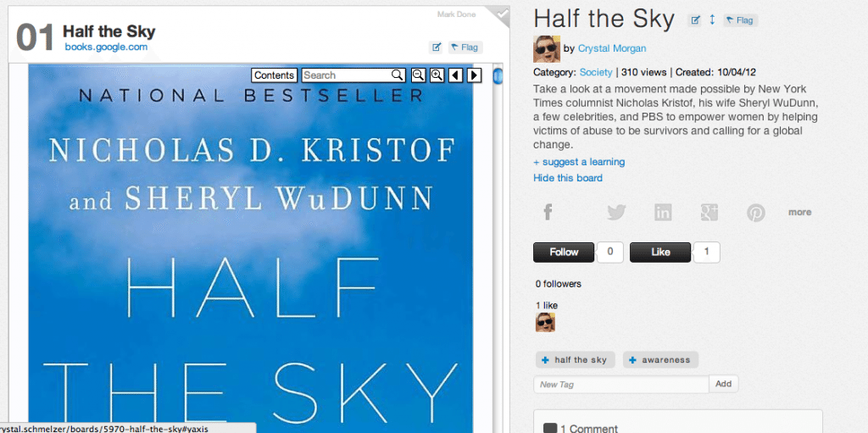Toggle the Mark Done checkmark corner
This screenshot has width=868, height=433.
499,15
